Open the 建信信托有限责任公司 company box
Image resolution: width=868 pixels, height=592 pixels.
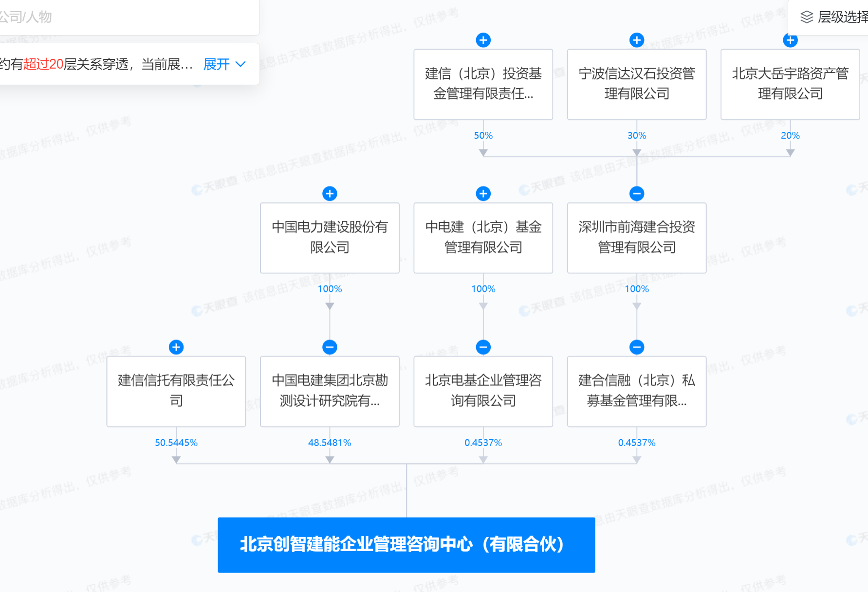coord(176,391)
